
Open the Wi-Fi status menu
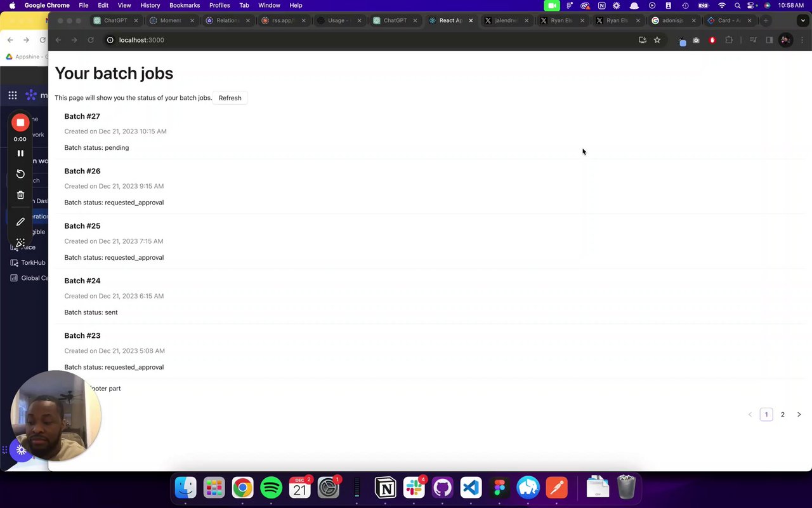(721, 5)
